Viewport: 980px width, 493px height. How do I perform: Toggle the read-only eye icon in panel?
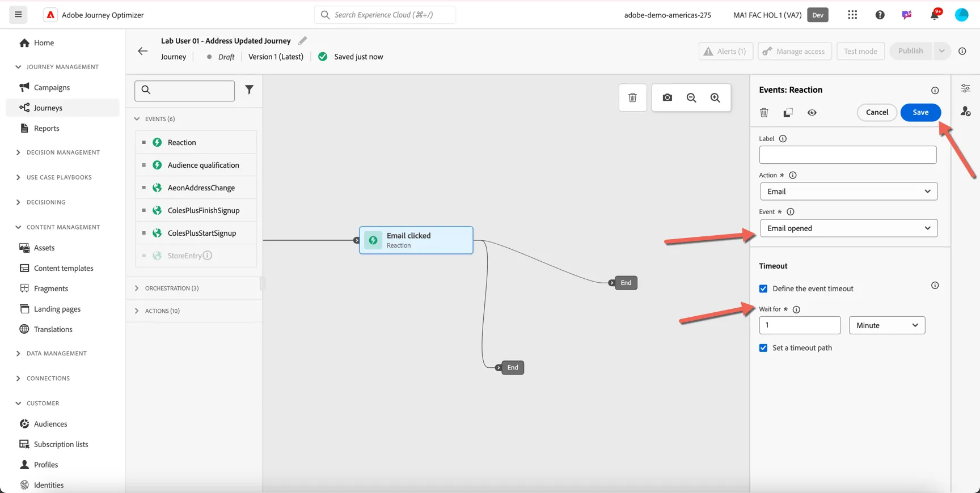click(x=812, y=112)
